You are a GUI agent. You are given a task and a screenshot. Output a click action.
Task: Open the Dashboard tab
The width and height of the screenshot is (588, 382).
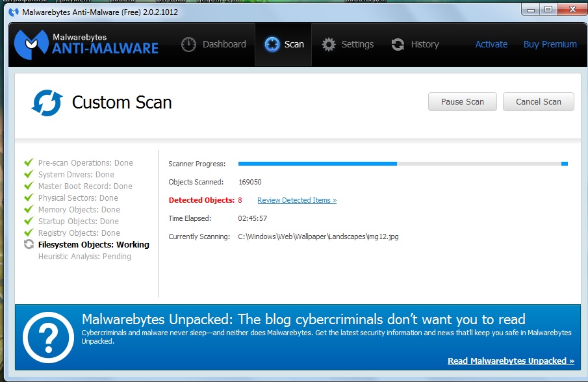214,44
